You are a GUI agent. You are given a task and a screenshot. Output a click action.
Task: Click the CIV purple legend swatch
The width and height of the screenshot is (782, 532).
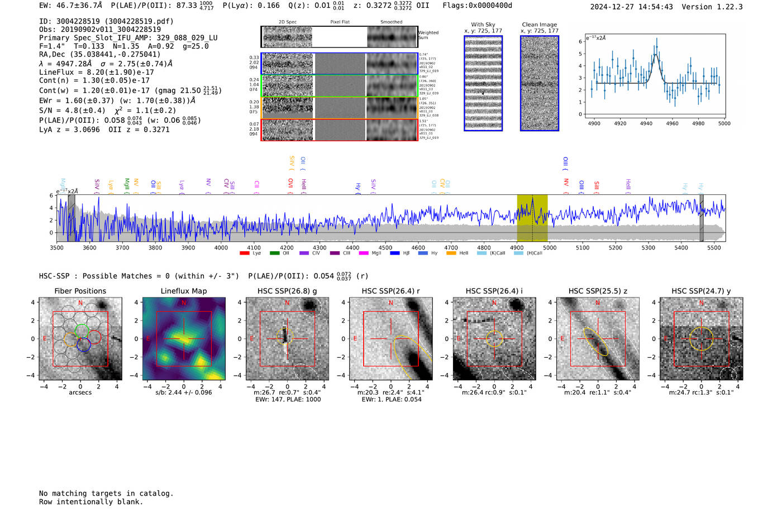tap(304, 253)
